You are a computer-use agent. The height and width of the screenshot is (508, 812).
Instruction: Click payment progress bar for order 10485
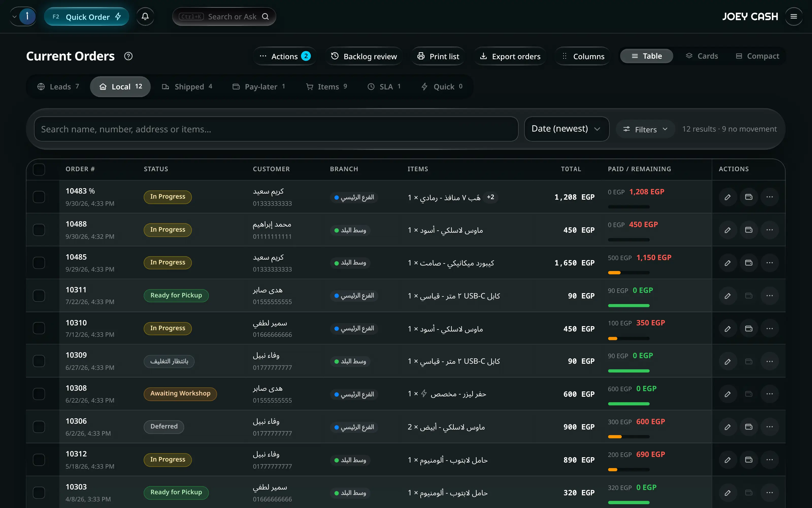pyautogui.click(x=629, y=273)
